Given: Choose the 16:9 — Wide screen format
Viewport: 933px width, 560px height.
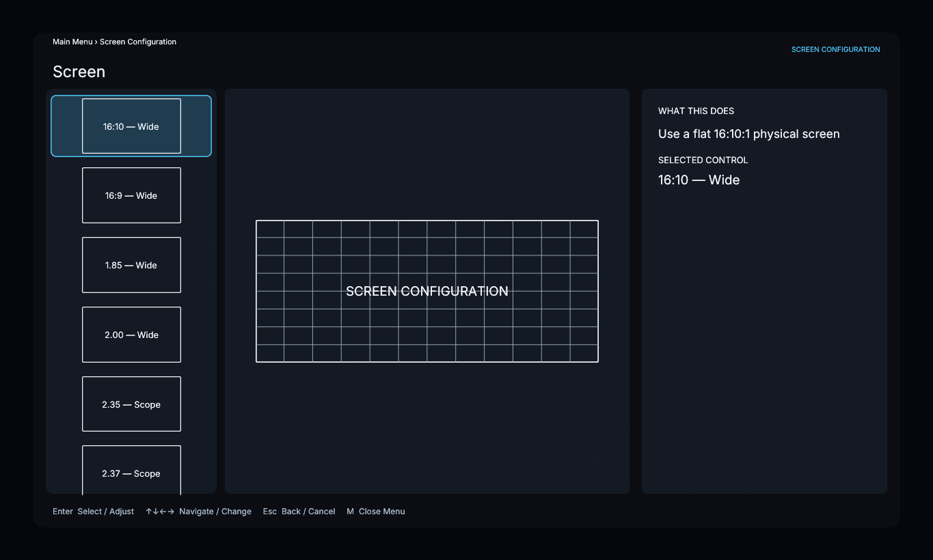Looking at the screenshot, I should (131, 195).
